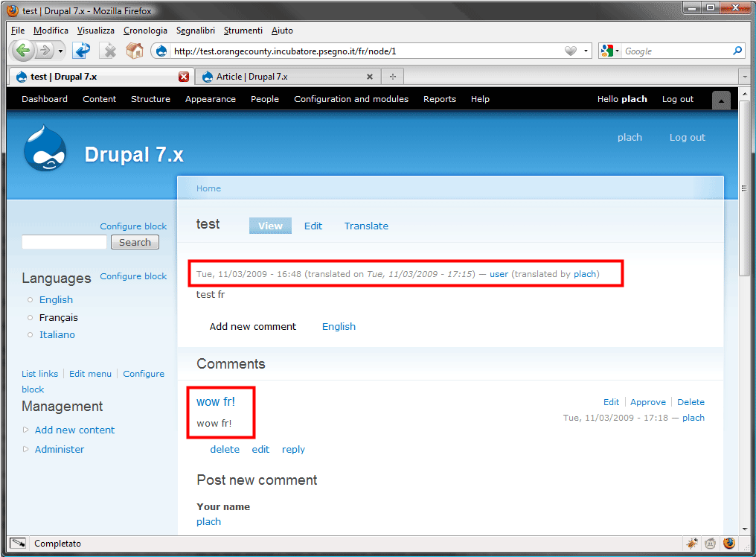Close the 'test | Drupal 7.x' tab
Screen dimensions: 756x557
point(184,77)
